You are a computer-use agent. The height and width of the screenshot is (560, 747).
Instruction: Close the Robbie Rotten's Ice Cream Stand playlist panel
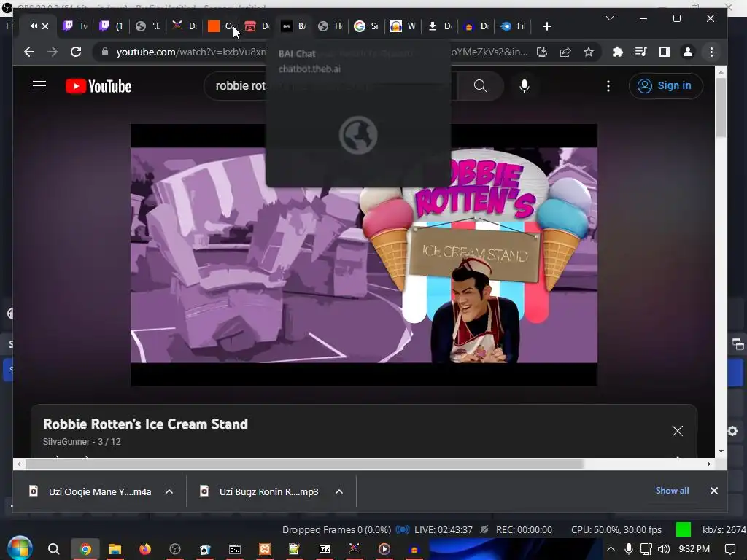678,431
